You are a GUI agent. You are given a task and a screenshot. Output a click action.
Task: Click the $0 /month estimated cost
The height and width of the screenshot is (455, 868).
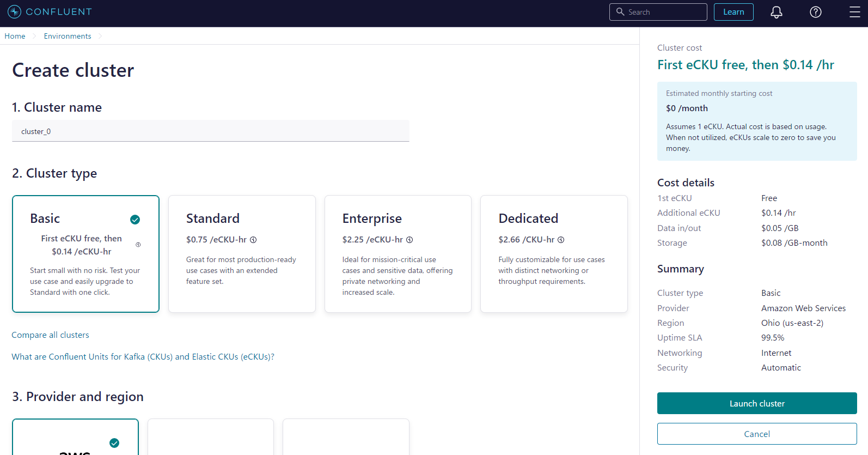(x=687, y=108)
